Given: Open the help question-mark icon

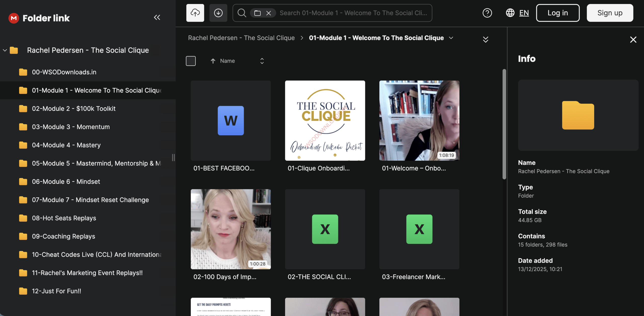Looking at the screenshot, I should 487,13.
